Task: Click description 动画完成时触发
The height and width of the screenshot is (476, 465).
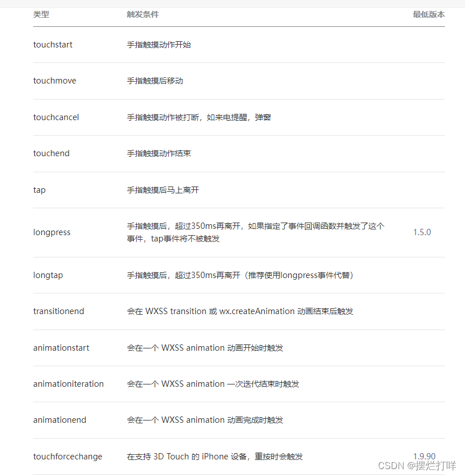Action: [205, 420]
